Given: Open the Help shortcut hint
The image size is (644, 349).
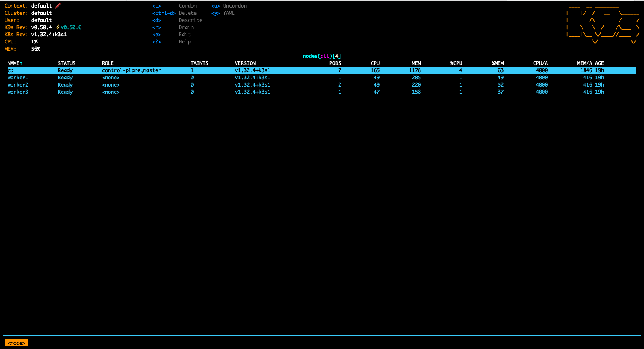Looking at the screenshot, I should (184, 42).
